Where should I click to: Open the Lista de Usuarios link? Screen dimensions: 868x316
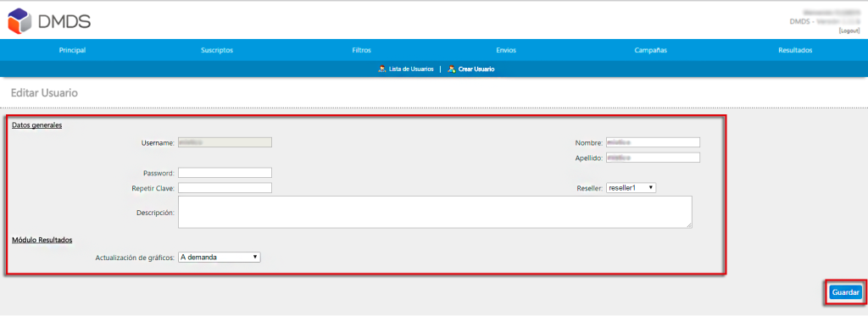click(411, 69)
